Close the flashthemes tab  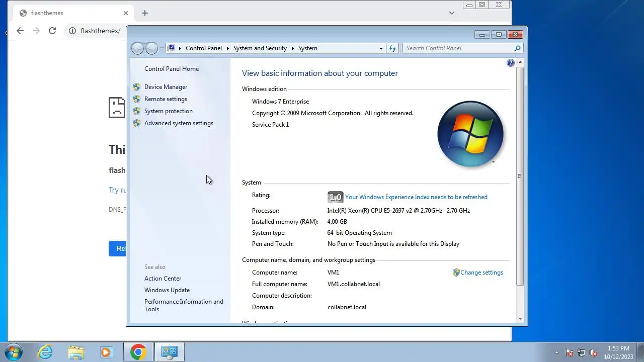[126, 13]
